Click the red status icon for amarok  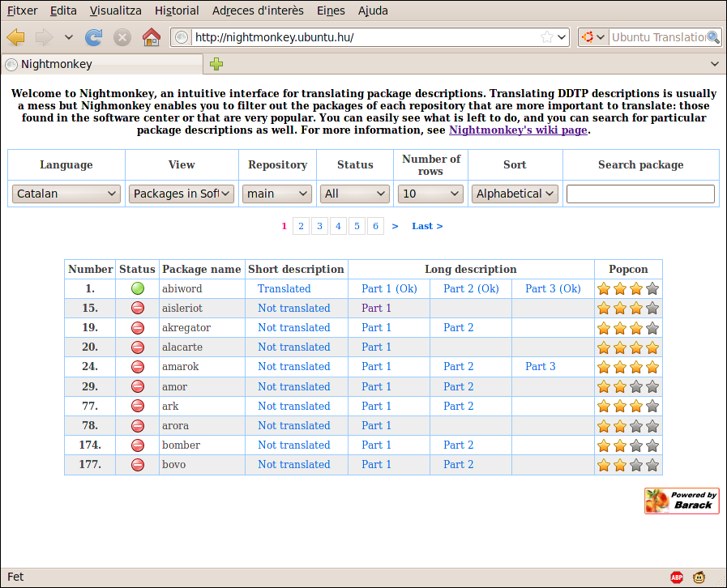click(x=138, y=367)
